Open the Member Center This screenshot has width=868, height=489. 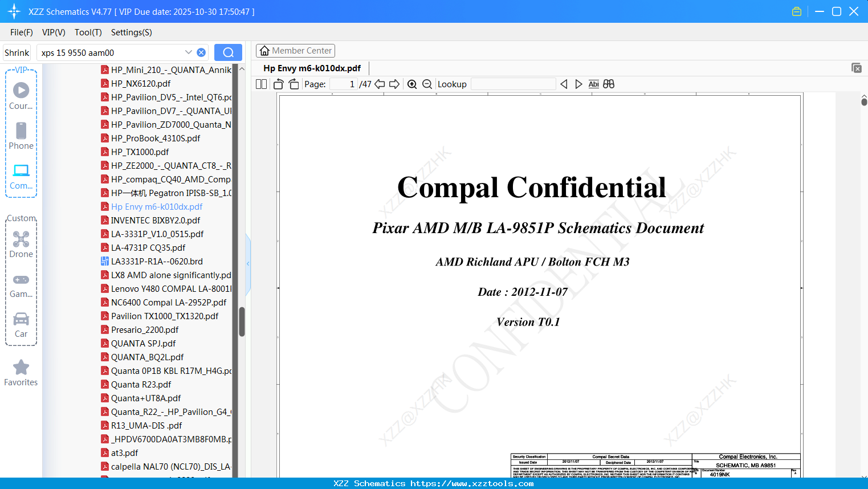tap(295, 51)
